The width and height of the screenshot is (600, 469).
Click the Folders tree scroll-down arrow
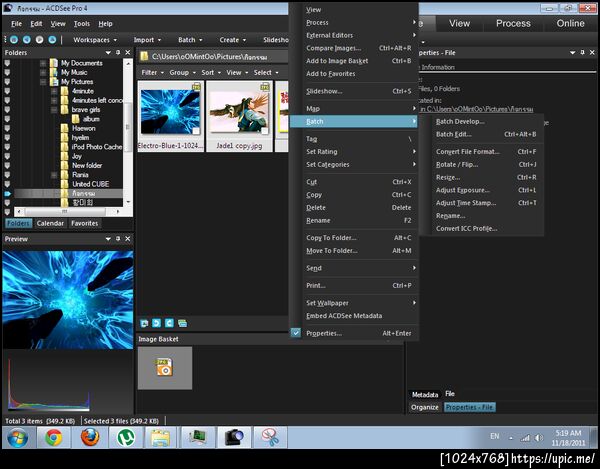point(128,202)
